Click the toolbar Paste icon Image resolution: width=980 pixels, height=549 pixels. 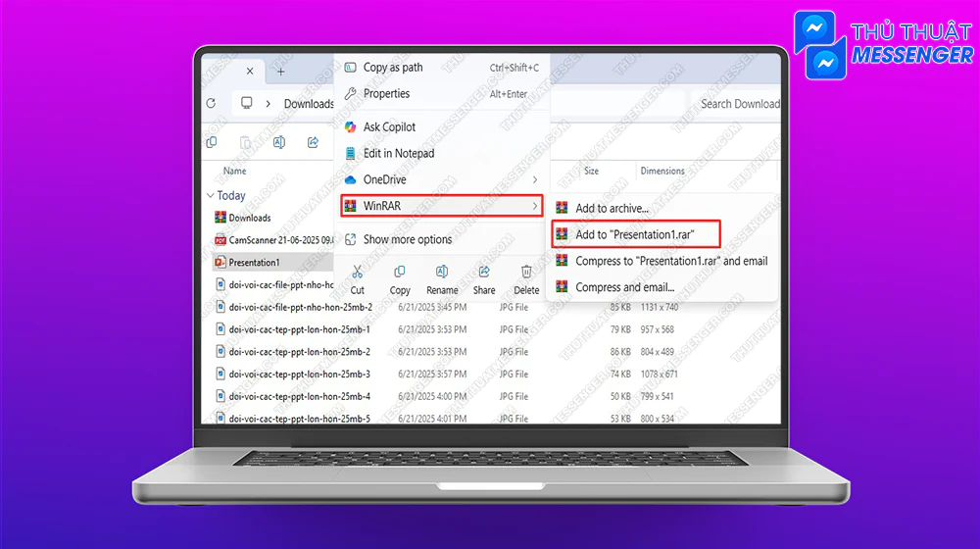point(246,142)
